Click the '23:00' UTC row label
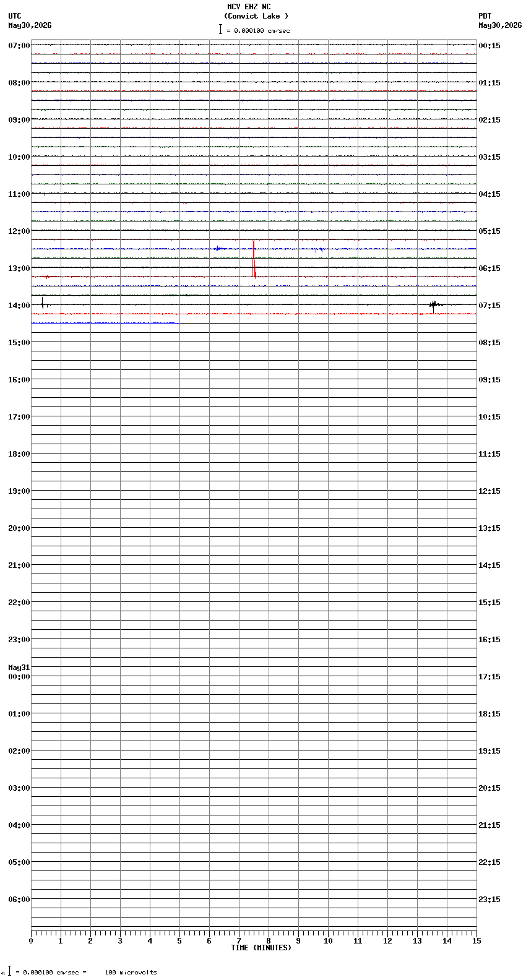The width and height of the screenshot is (526, 980). [x=19, y=640]
